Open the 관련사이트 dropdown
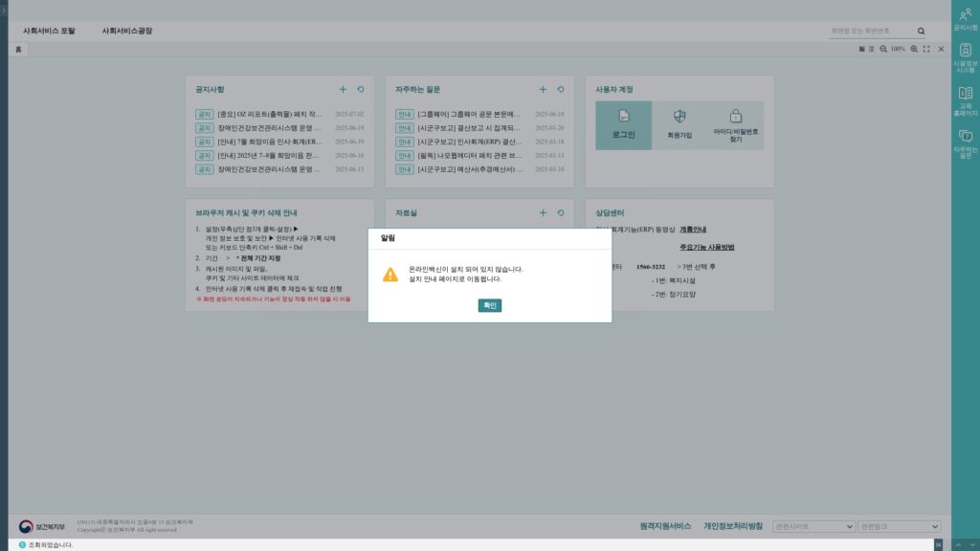 coord(813,527)
